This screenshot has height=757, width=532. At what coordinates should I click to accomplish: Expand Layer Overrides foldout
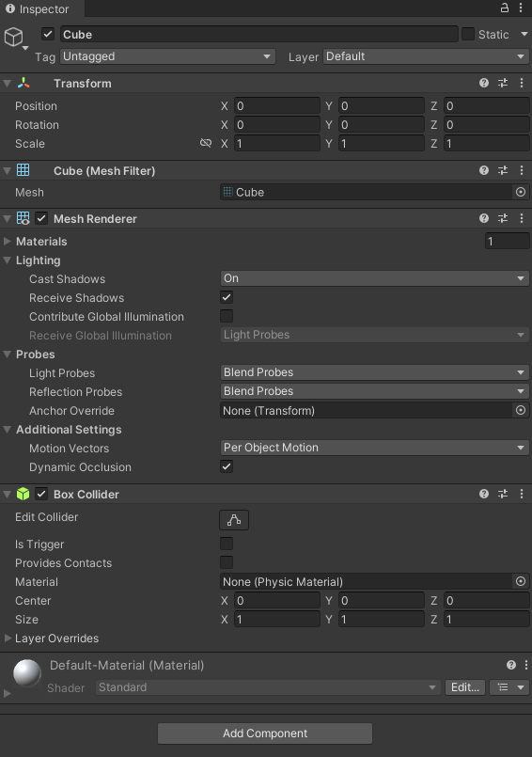coord(8,638)
